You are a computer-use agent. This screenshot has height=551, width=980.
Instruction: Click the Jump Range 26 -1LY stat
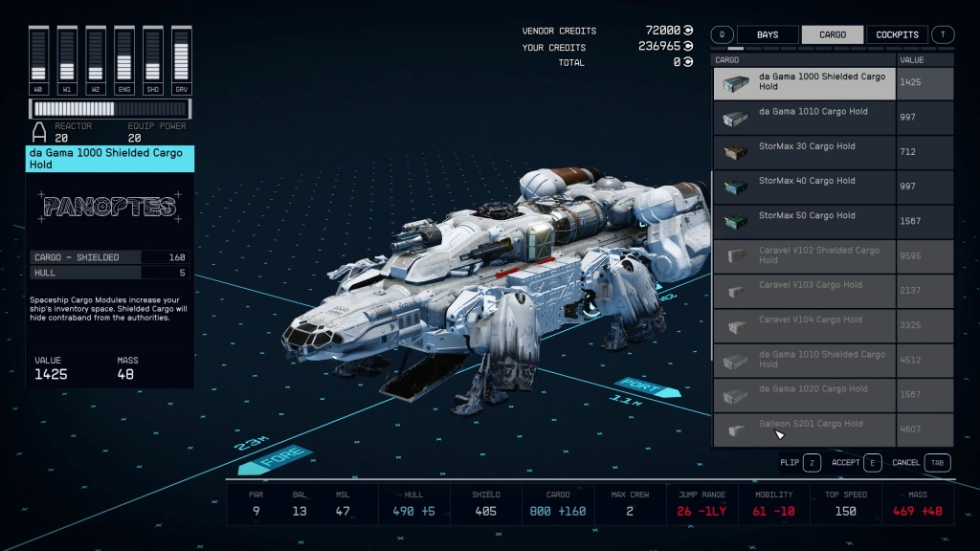pyautogui.click(x=702, y=504)
